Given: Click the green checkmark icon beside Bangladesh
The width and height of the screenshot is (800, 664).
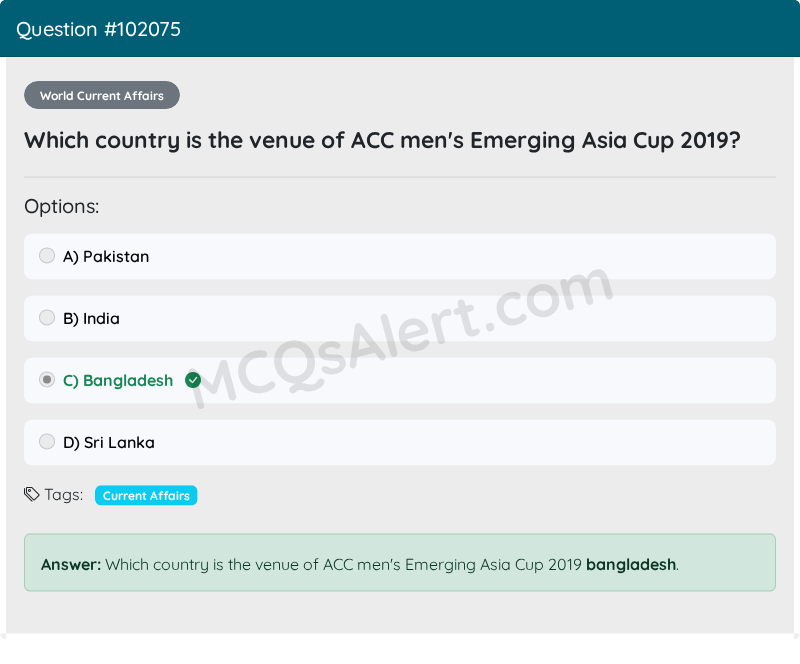Looking at the screenshot, I should tap(193, 380).
